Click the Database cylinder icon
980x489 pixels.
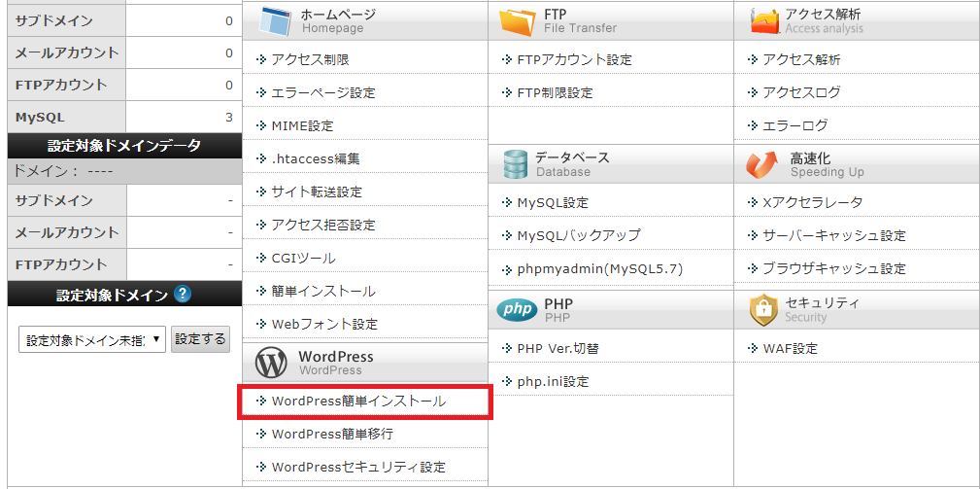(x=515, y=164)
